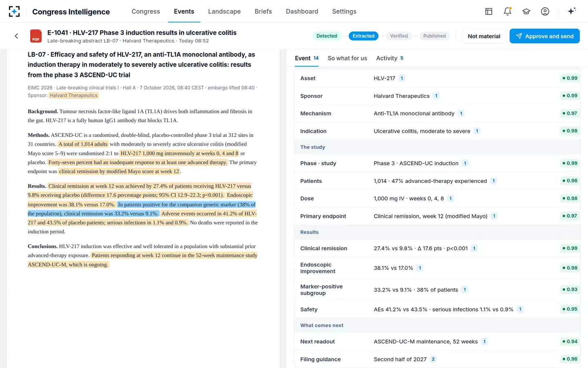Click the Dose value '1,000 mg IV'

(409, 198)
